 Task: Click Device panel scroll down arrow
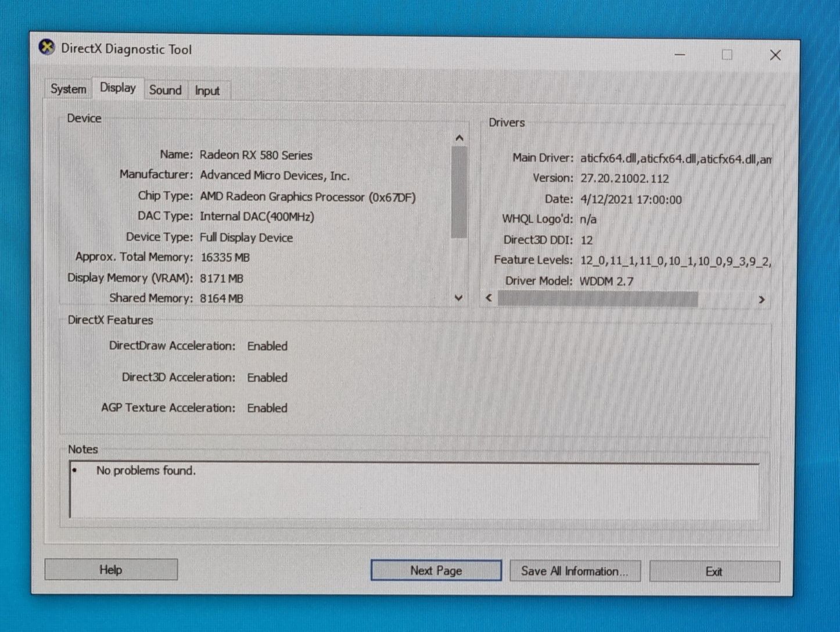tap(459, 297)
